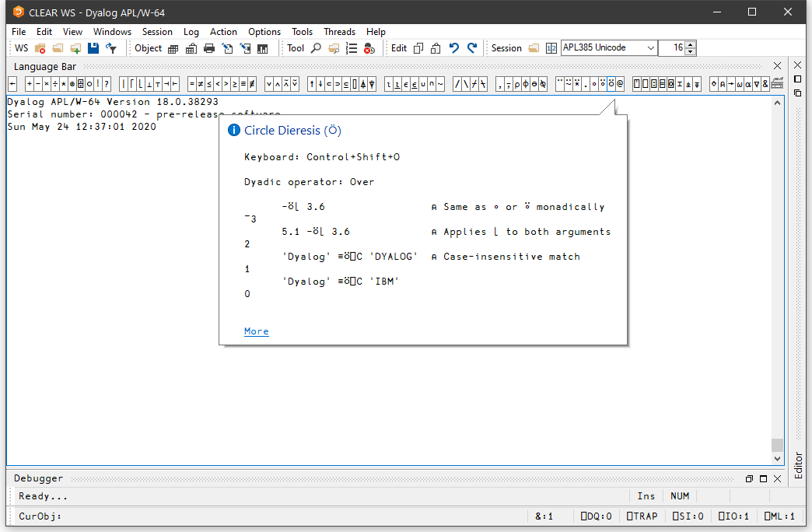Select the Circle Dieresis glyph in Language Bar
Image resolution: width=812 pixels, height=532 pixels.
tap(611, 84)
